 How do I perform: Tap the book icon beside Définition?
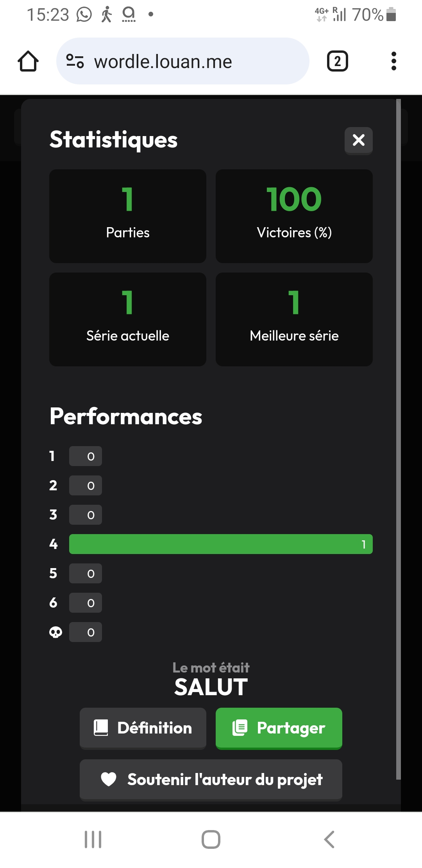(101, 728)
